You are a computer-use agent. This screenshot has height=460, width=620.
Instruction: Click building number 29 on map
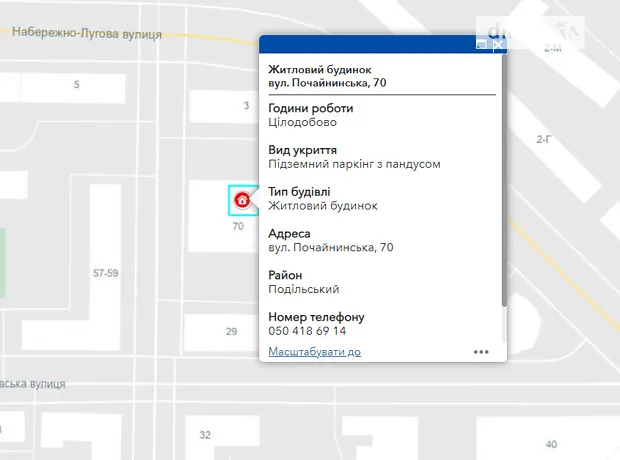click(231, 331)
